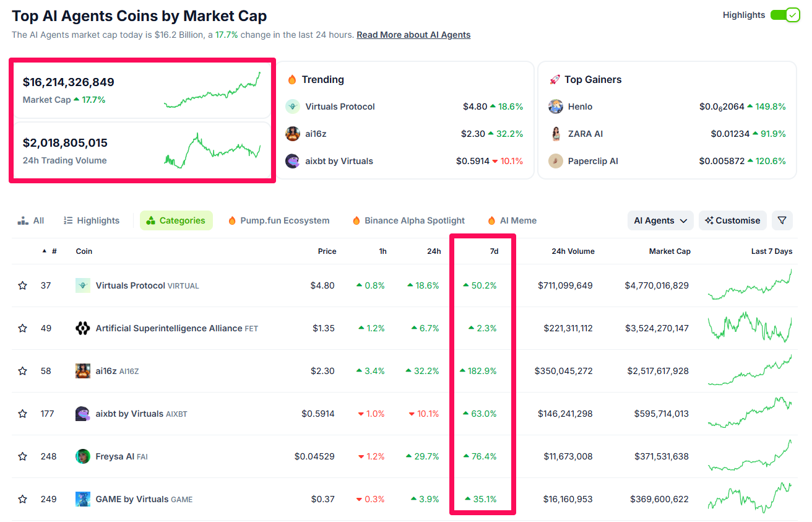
Task: Click the Virtuals Protocol coin logo in table
Action: 83,285
